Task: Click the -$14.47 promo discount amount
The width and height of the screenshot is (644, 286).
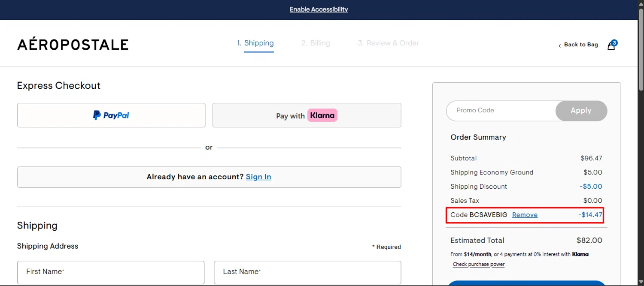Action: pyautogui.click(x=590, y=215)
